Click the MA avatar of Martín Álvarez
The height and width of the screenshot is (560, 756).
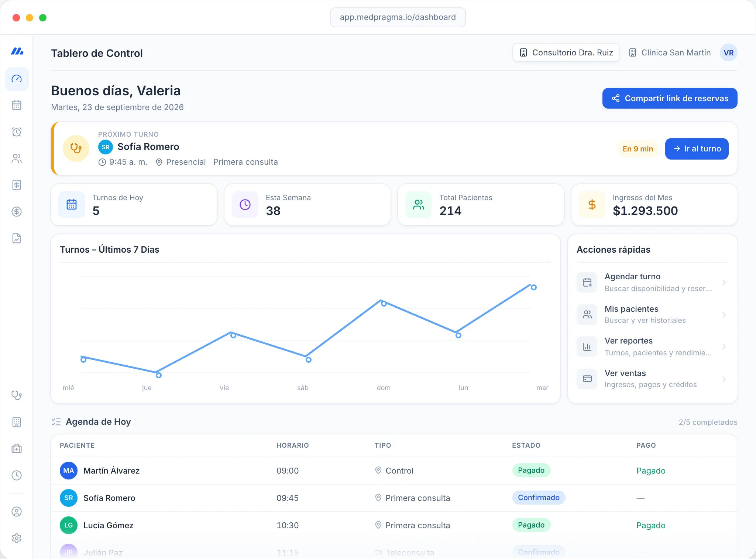click(x=69, y=471)
